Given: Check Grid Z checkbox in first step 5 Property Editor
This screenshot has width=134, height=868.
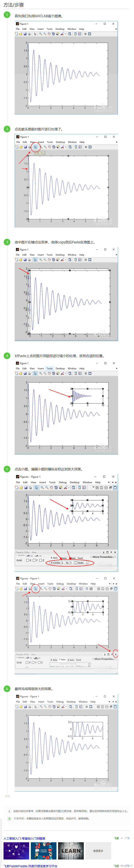Looking at the screenshot, I should point(40,560).
